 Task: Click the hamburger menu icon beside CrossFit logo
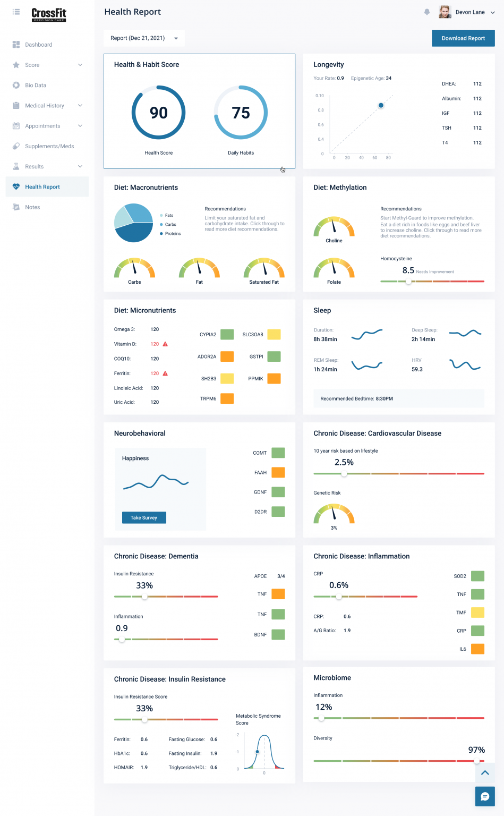point(16,12)
